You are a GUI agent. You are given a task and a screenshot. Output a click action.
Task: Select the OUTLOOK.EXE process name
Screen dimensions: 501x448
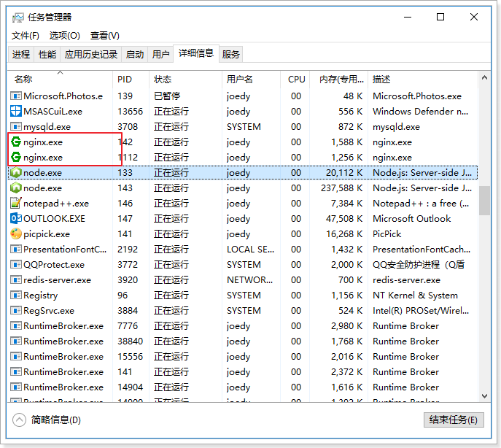point(54,219)
